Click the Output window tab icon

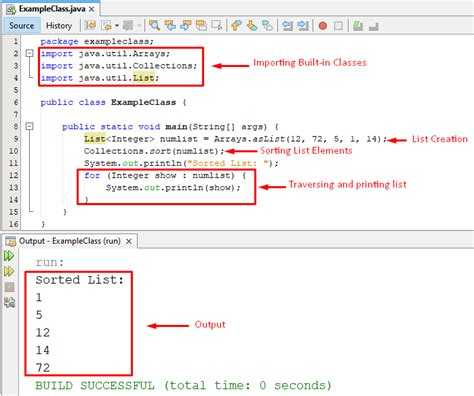point(11,241)
